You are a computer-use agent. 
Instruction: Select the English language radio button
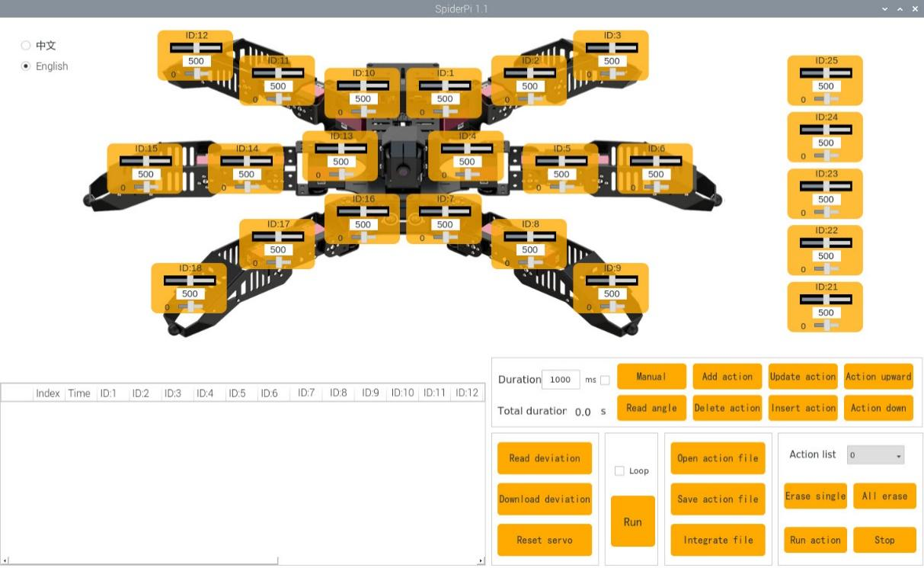pos(26,66)
